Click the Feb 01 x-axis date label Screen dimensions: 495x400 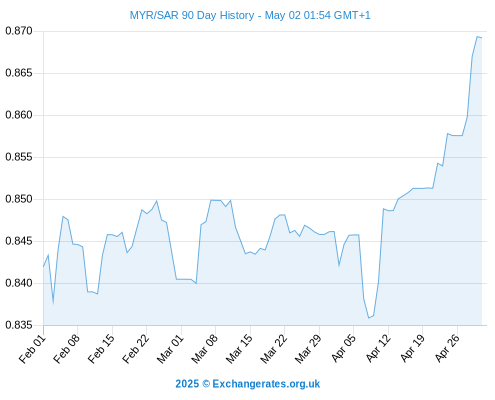tap(32, 349)
